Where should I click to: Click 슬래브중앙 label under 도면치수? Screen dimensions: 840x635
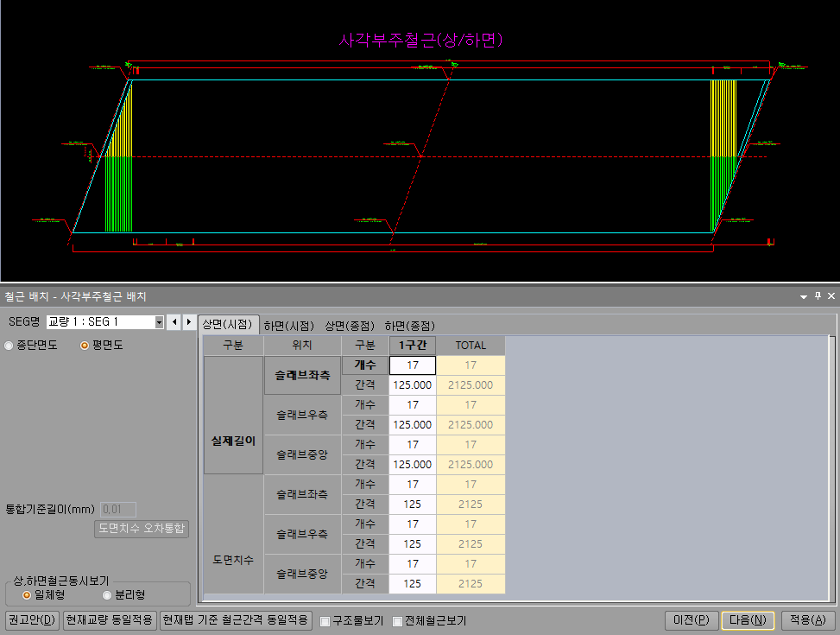click(302, 574)
